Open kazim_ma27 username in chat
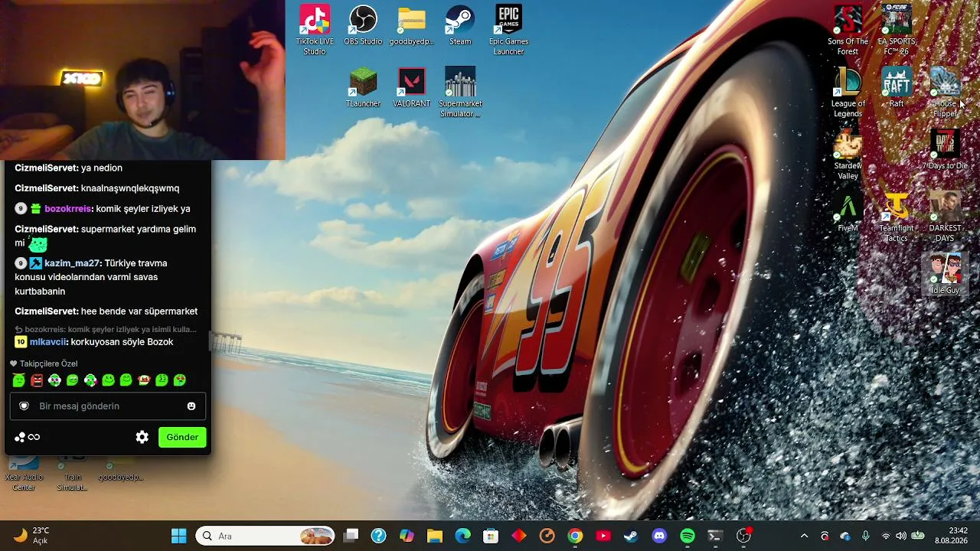 click(72, 263)
